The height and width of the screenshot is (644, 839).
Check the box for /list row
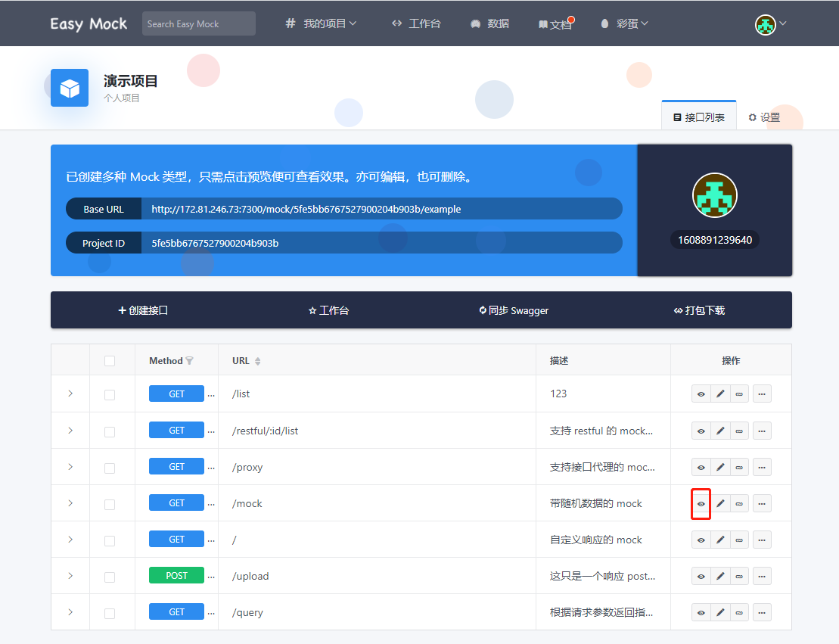110,395
